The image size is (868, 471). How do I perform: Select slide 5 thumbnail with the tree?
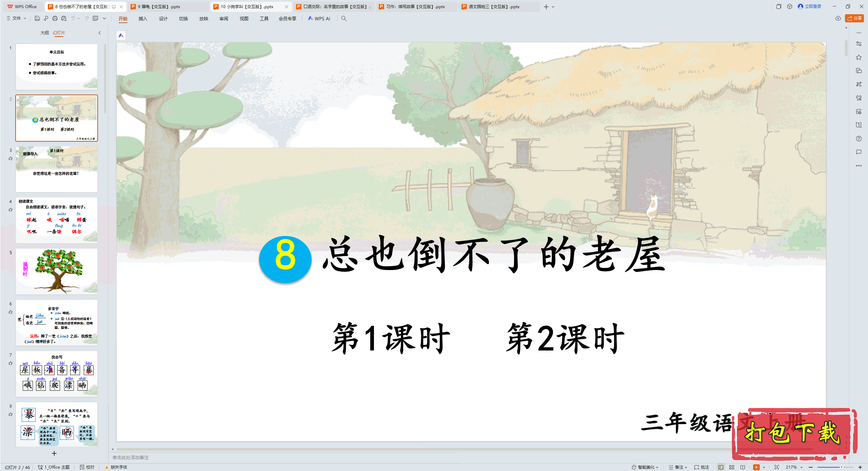(57, 271)
